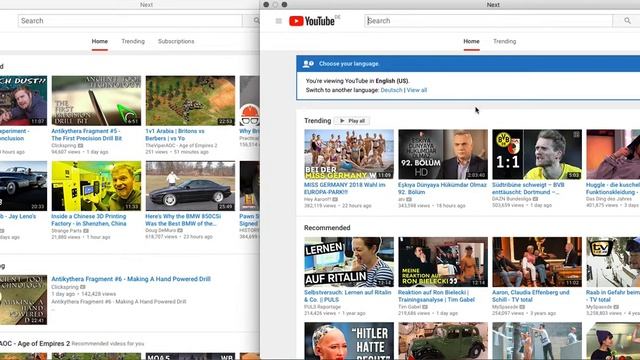Click Antikythera Fragment #6 Hand Powered Drill title
The image size is (640, 360).
point(131,279)
